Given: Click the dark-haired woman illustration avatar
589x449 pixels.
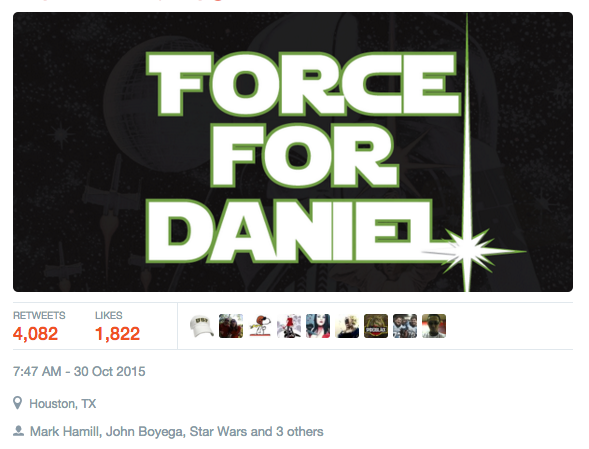Looking at the screenshot, I should pyautogui.click(x=318, y=326).
